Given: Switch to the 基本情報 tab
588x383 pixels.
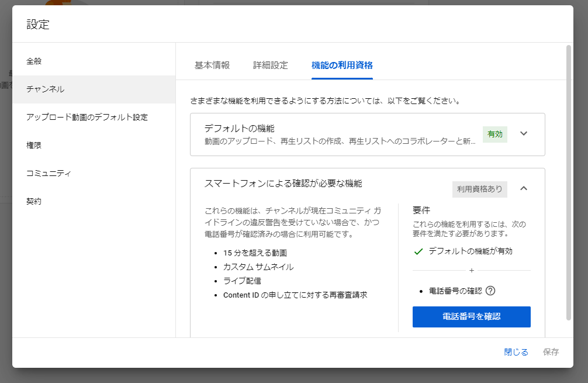Looking at the screenshot, I should coord(212,65).
